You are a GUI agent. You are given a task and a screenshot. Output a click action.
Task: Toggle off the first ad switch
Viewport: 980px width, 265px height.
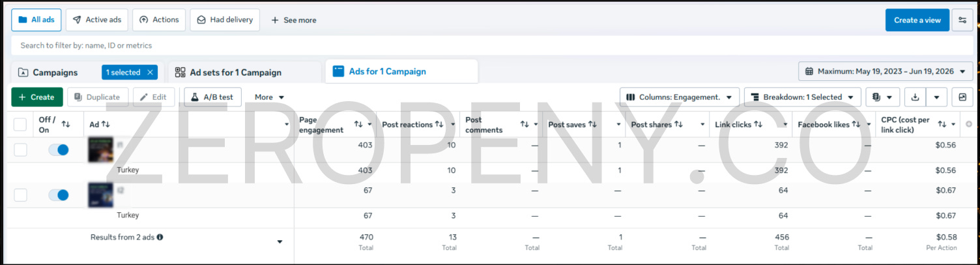click(x=59, y=150)
